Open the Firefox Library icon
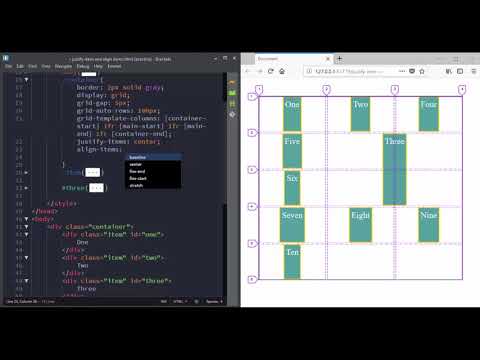 [449, 71]
